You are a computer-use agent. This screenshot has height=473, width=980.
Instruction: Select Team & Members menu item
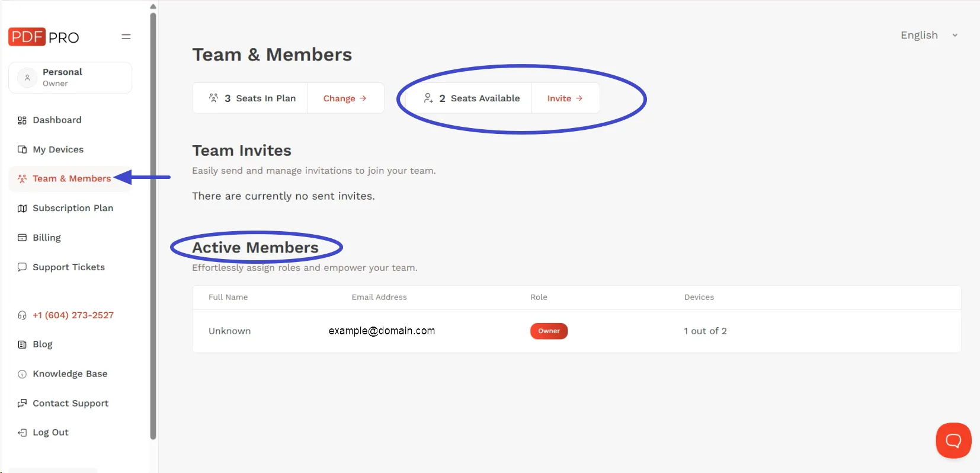coord(70,178)
